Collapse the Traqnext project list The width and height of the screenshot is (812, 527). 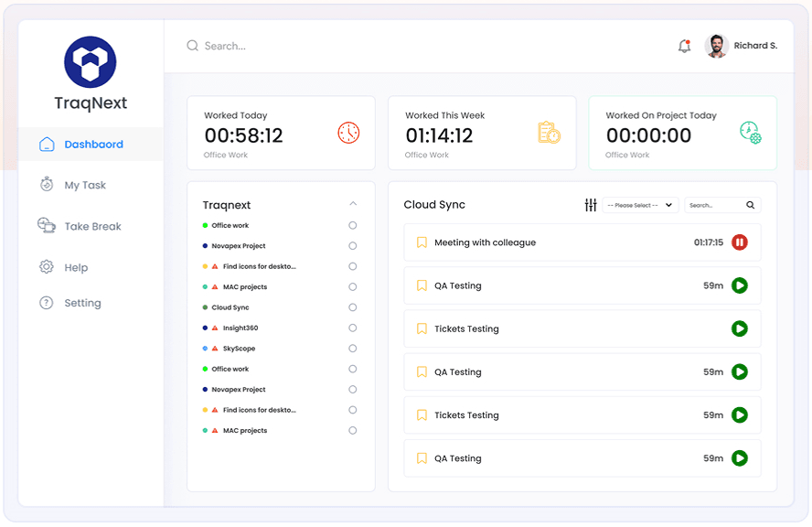coord(353,204)
